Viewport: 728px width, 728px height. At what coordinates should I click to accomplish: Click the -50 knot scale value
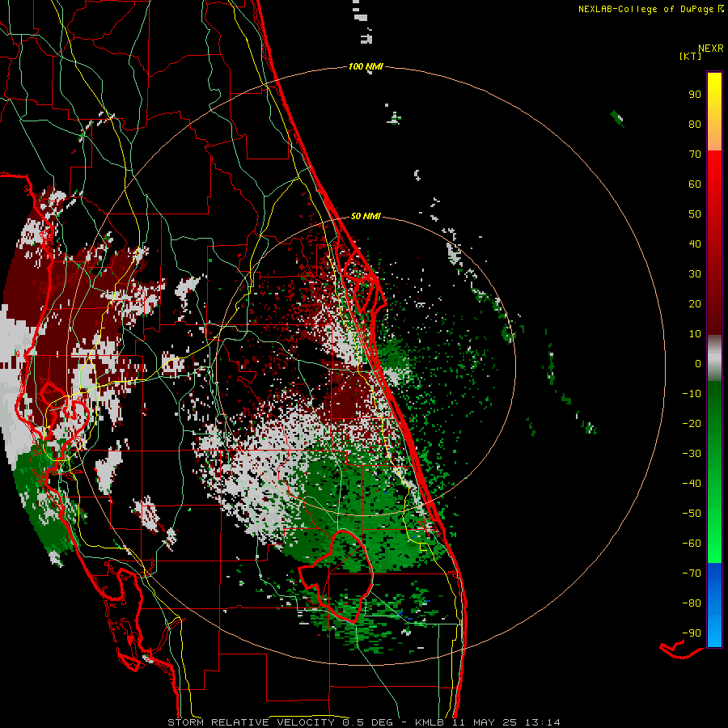coord(692,514)
